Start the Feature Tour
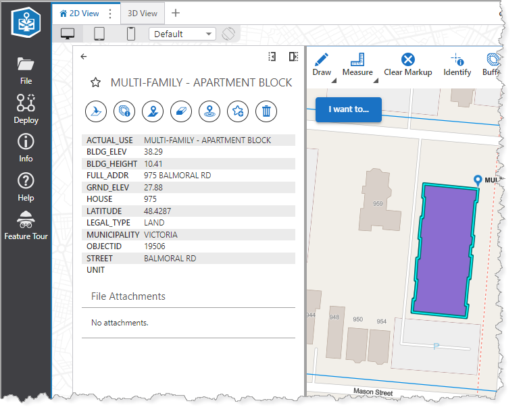The height and width of the screenshot is (420, 523). [26, 226]
